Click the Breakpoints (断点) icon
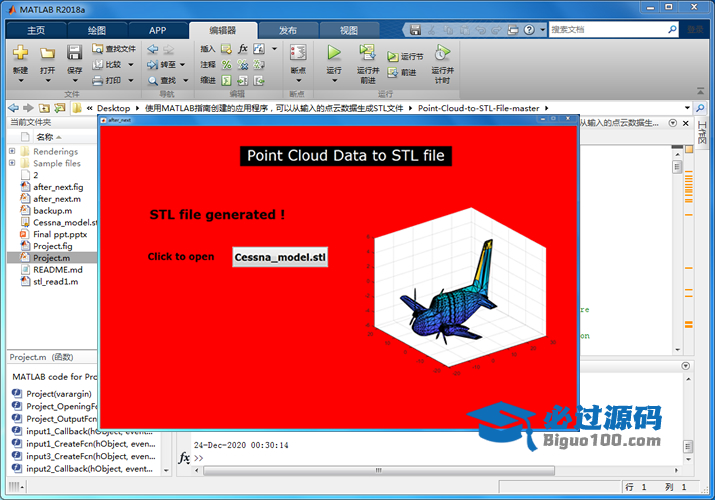 [298, 53]
